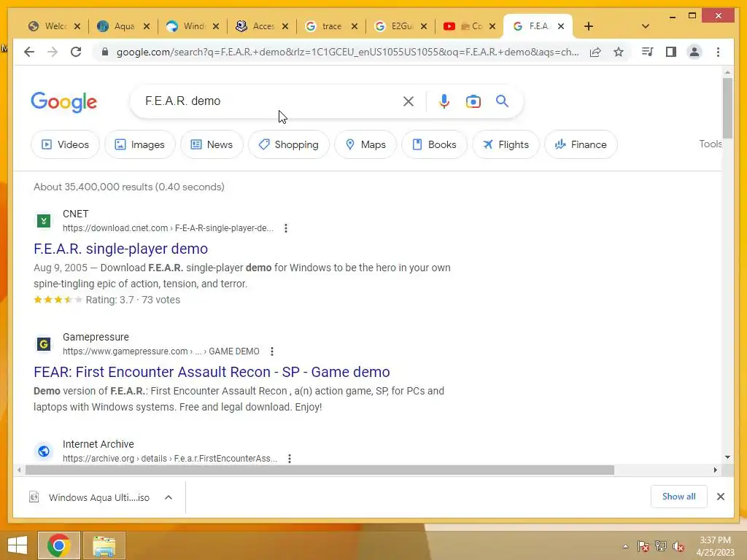Reload the current page
This screenshot has width=747, height=560.
(76, 52)
